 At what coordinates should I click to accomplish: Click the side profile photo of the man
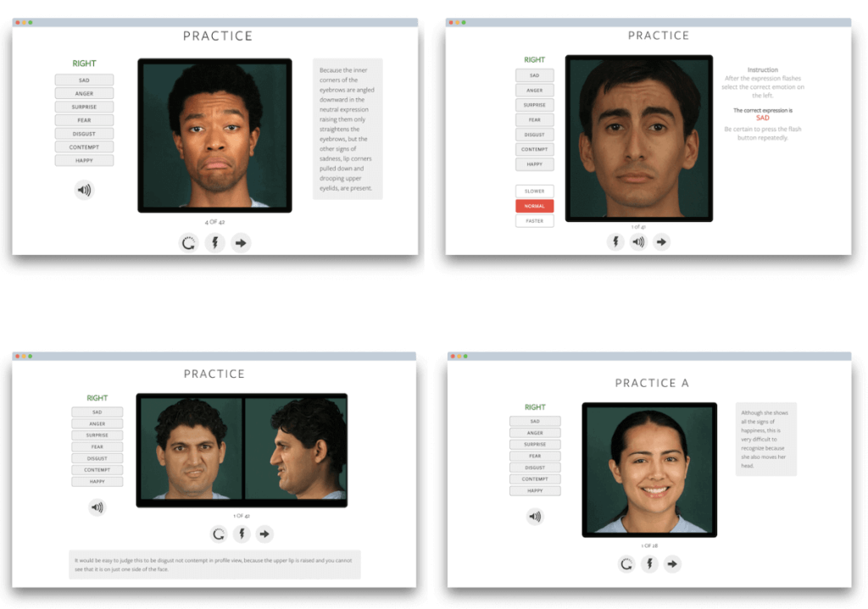[x=295, y=448]
